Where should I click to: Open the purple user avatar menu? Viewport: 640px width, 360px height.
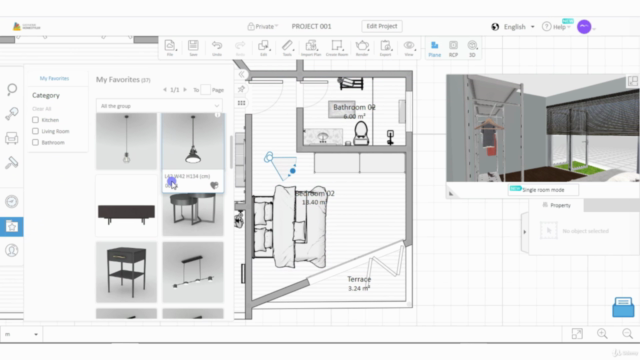[584, 27]
